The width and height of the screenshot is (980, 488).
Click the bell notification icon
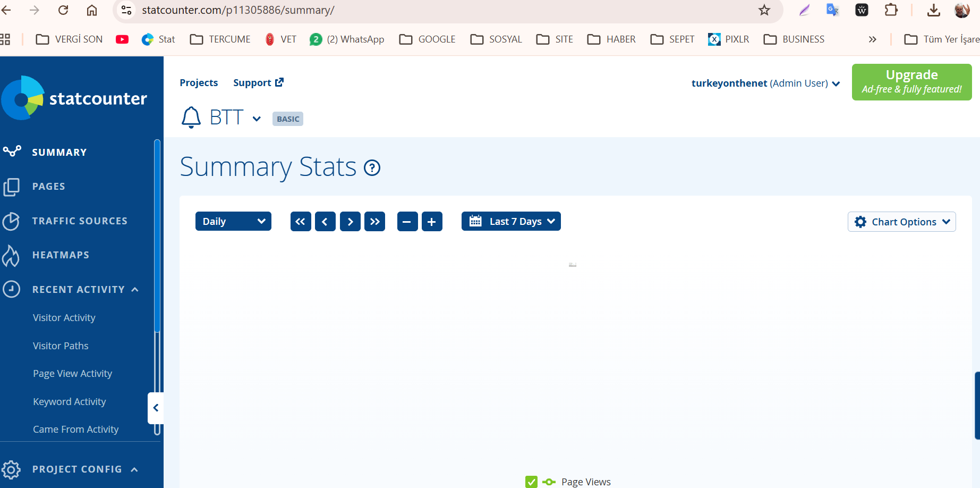(191, 117)
